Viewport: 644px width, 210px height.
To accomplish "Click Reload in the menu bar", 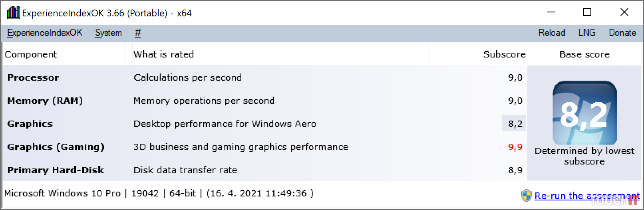I will click(552, 33).
